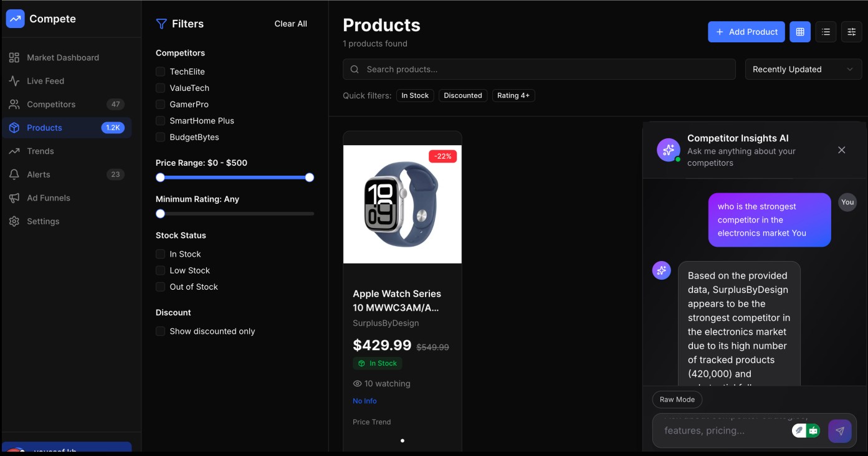The image size is (868, 456).
Task: Open the Live Feed page
Action: 67,81
